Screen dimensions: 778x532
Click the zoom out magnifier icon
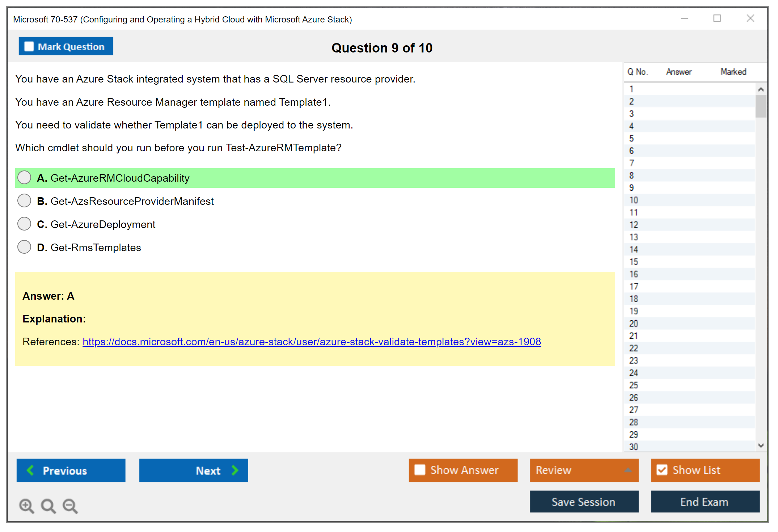click(x=70, y=506)
